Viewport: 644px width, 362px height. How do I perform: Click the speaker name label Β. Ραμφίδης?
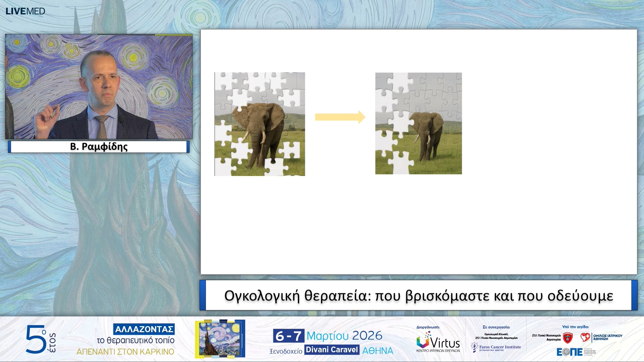click(x=99, y=147)
